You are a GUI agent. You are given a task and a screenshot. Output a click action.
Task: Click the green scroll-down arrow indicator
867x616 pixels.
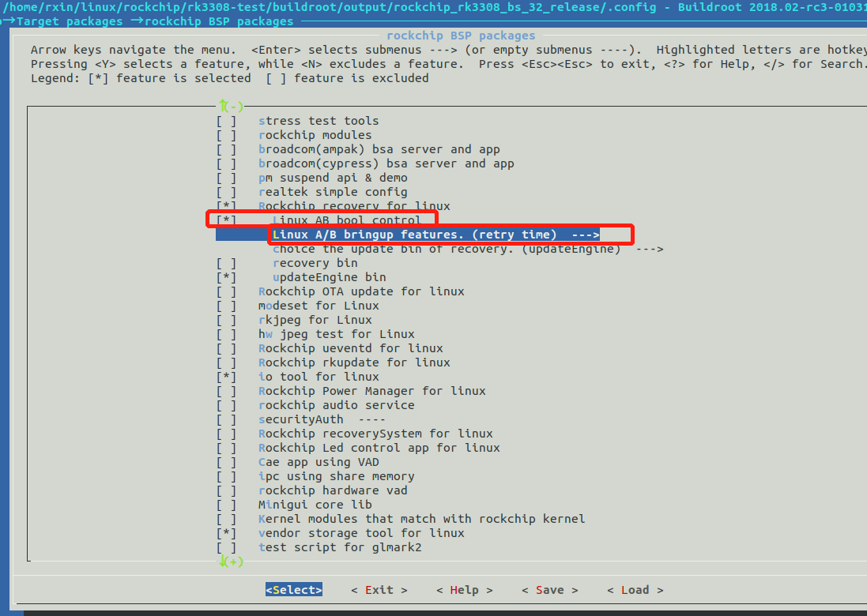click(x=231, y=562)
